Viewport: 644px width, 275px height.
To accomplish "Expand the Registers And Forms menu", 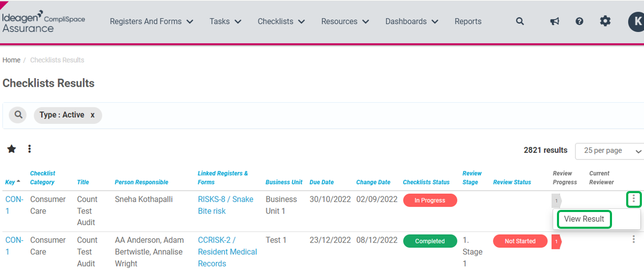I will click(x=152, y=22).
